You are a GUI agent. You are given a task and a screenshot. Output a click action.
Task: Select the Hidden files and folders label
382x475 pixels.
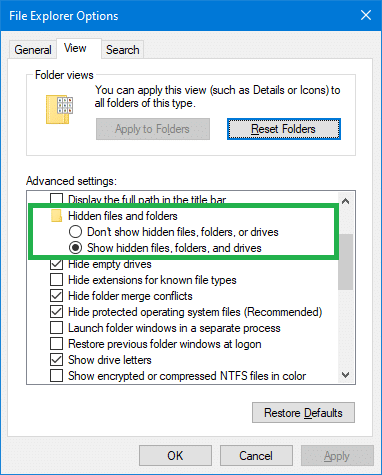pyautogui.click(x=123, y=216)
